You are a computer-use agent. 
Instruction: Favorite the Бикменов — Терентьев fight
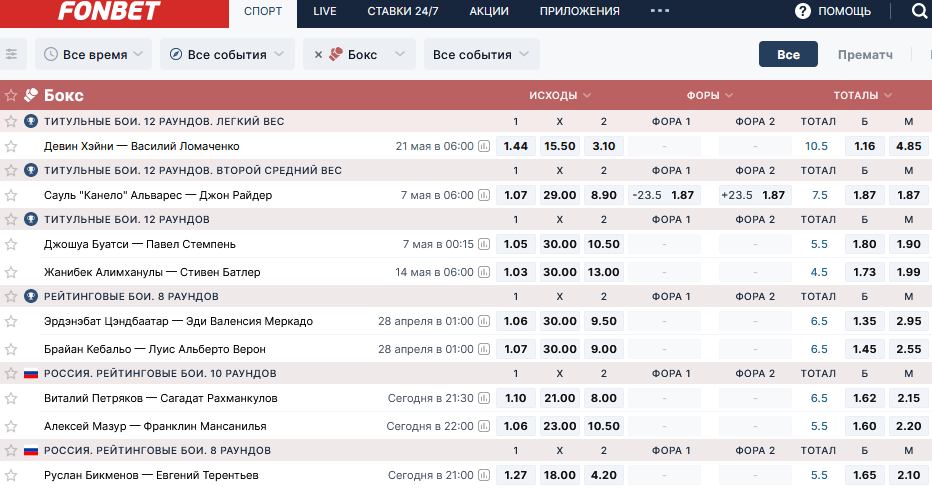click(x=11, y=475)
